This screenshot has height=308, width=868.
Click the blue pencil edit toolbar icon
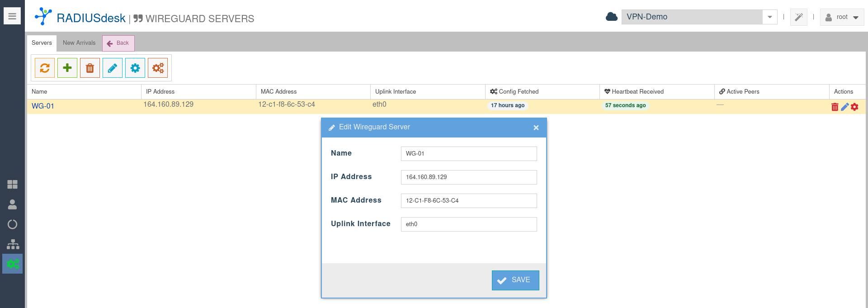point(113,68)
